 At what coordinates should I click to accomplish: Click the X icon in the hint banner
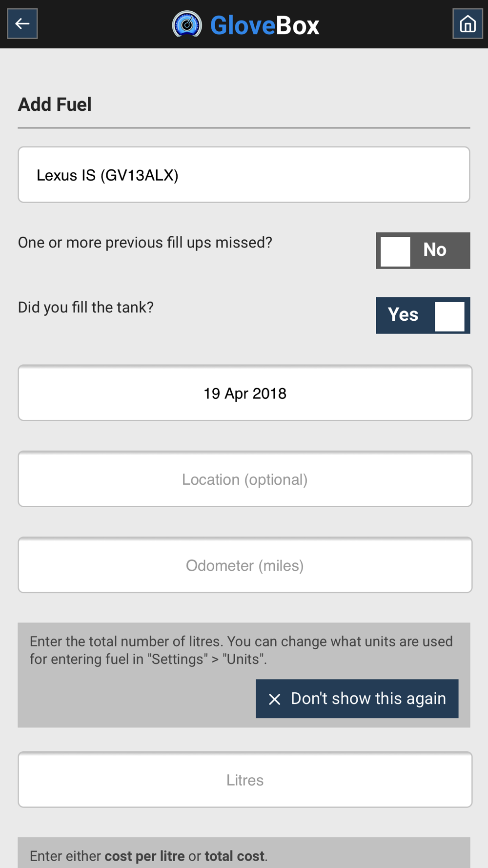pyautogui.click(x=275, y=699)
